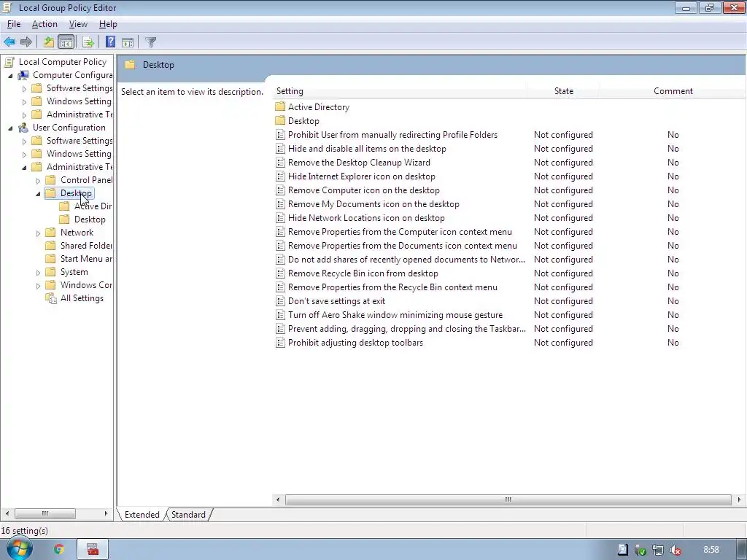Click the State column header
The image size is (747, 560).
[564, 91]
